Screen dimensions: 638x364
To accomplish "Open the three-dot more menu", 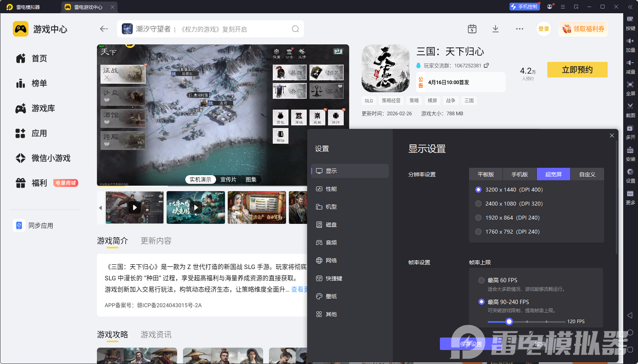I will click(520, 29).
